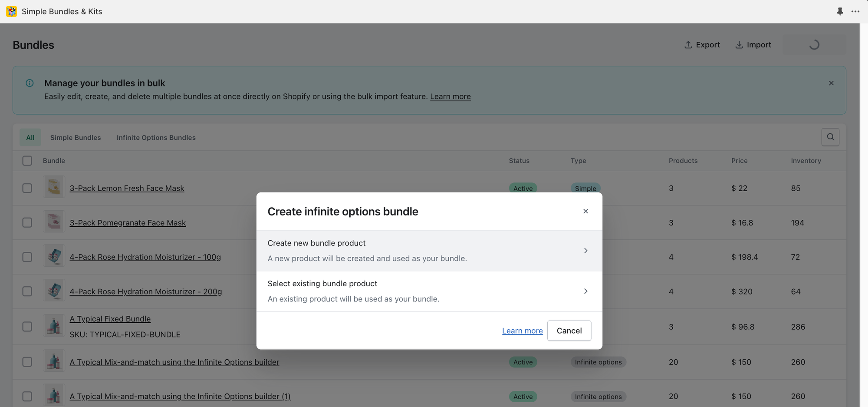Open 4-Pack Rose Hydration Moisturizer - 200g
868x407 pixels.
click(146, 291)
